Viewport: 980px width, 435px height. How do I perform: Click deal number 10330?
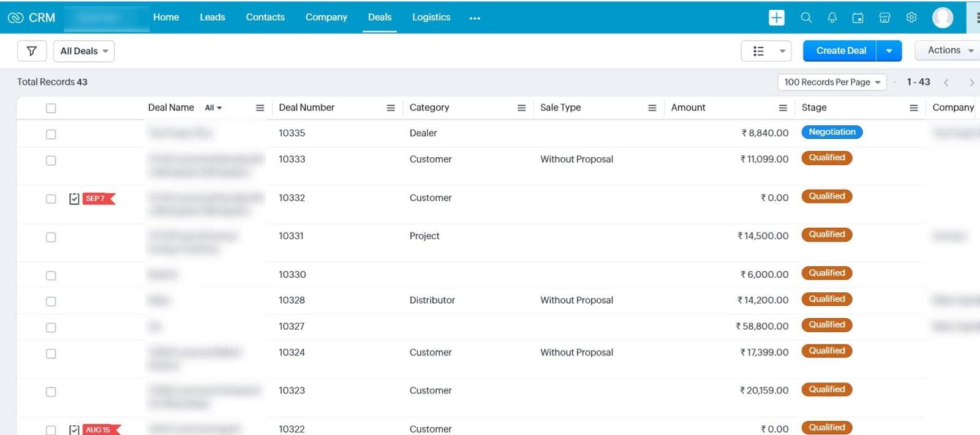(x=292, y=275)
